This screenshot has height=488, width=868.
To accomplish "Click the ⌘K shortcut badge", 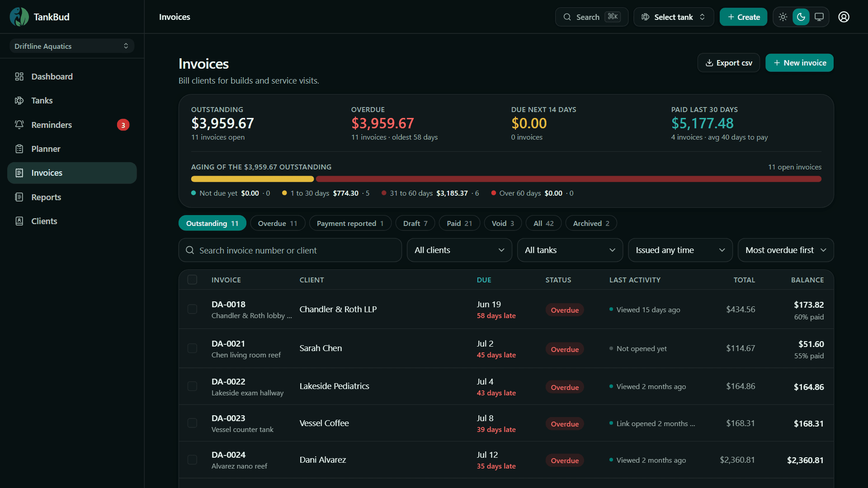I will pyautogui.click(x=613, y=17).
